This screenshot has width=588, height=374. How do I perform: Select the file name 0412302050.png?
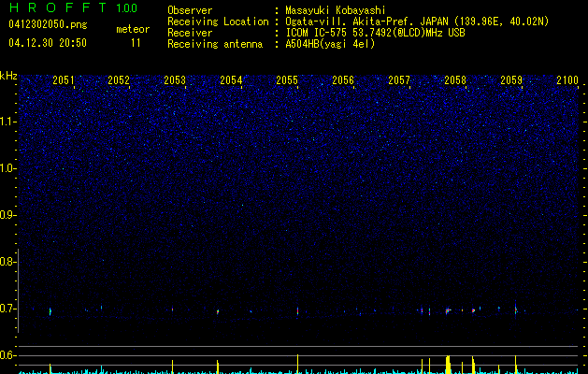48,24
